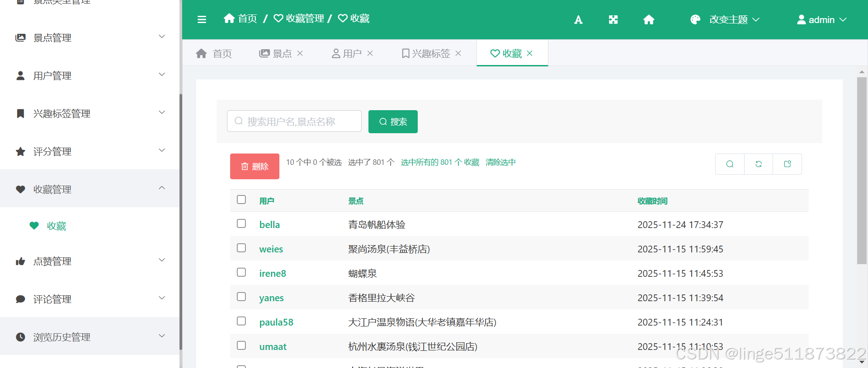Collapse the 收藏管理 menu chevron
Screen dimensions: 868x368
[162, 188]
